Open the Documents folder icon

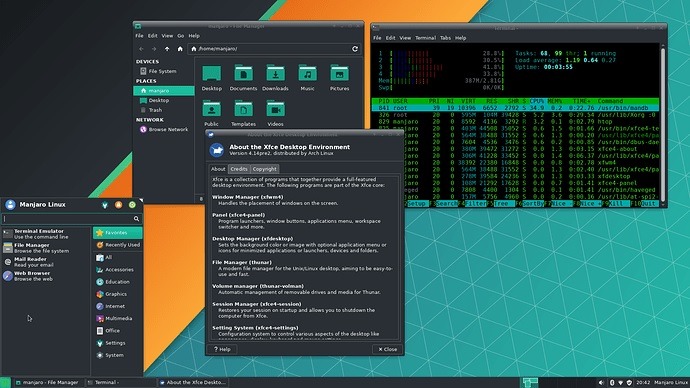point(243,73)
